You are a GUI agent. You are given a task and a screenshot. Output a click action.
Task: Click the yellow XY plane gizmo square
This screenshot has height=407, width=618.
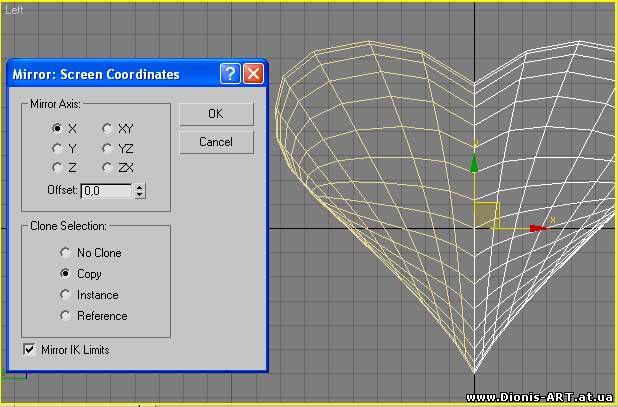[487, 215]
